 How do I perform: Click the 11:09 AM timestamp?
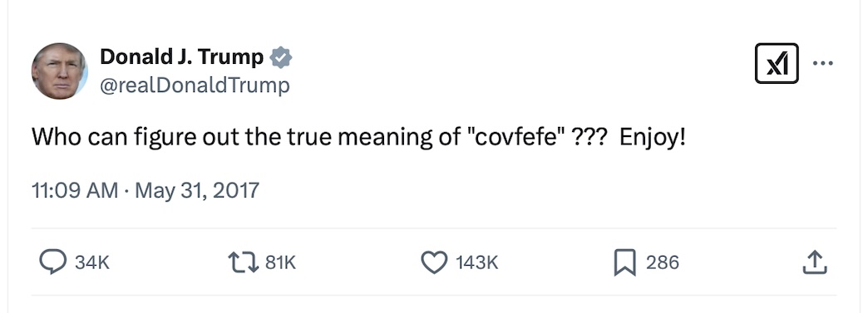[x=75, y=190]
